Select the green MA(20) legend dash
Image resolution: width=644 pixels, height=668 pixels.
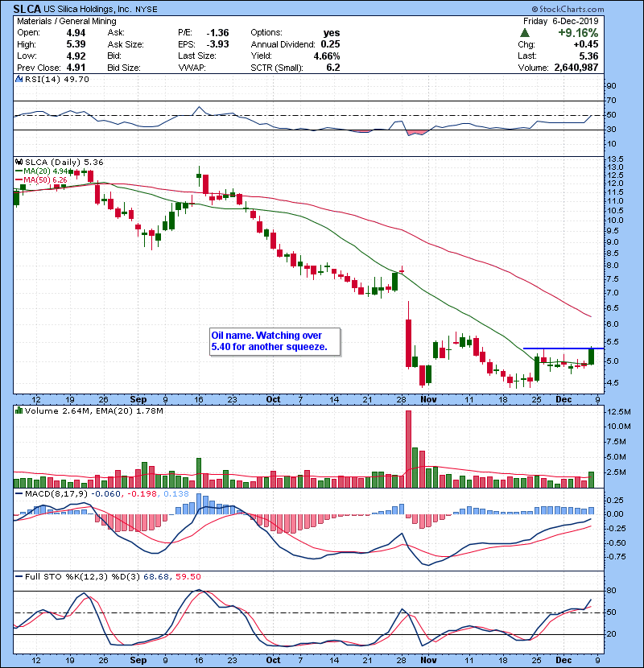click(x=19, y=171)
